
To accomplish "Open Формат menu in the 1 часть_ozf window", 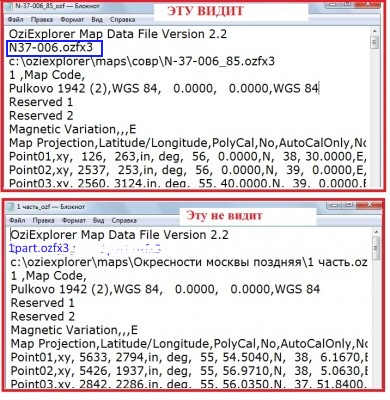I will pyautogui.click(x=73, y=220).
